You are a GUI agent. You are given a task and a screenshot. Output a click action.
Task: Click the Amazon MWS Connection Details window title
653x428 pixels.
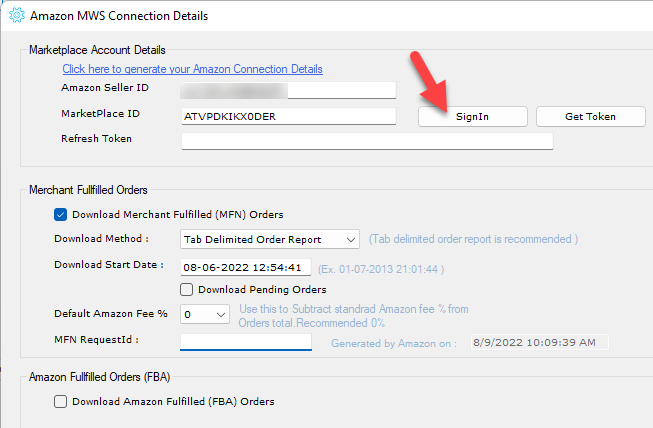pyautogui.click(x=118, y=16)
